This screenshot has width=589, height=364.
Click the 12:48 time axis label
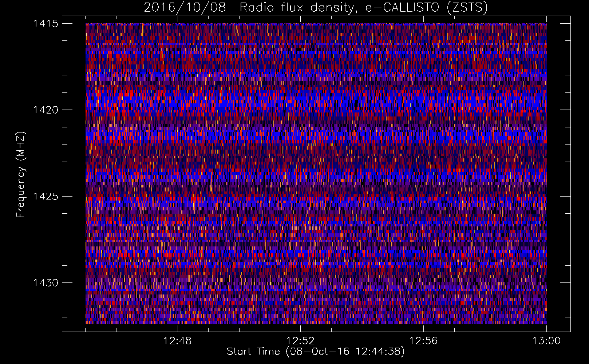pos(177,341)
